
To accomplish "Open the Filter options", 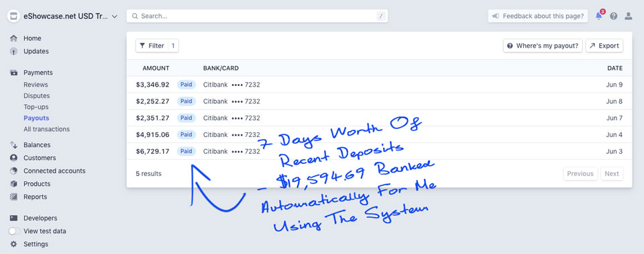I will point(157,46).
